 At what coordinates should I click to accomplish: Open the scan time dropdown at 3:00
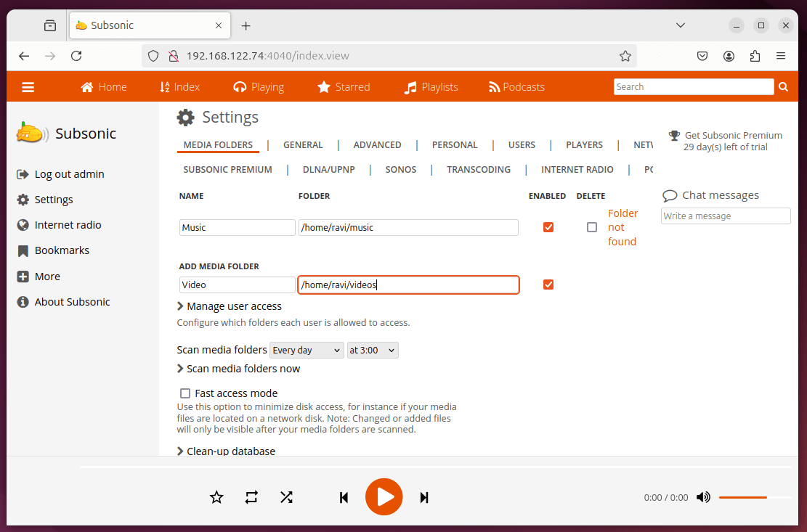[373, 351]
